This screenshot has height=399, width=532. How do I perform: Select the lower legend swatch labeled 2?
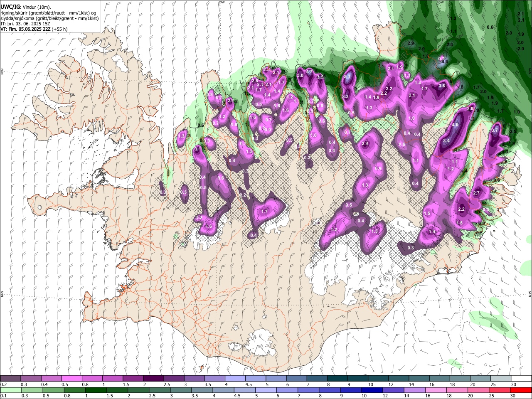click(138, 390)
